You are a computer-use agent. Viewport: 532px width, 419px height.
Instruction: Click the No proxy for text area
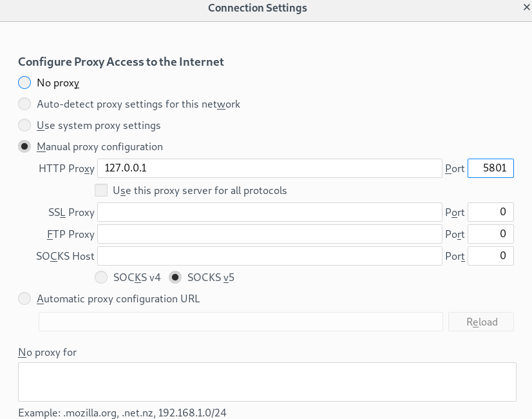(x=267, y=382)
